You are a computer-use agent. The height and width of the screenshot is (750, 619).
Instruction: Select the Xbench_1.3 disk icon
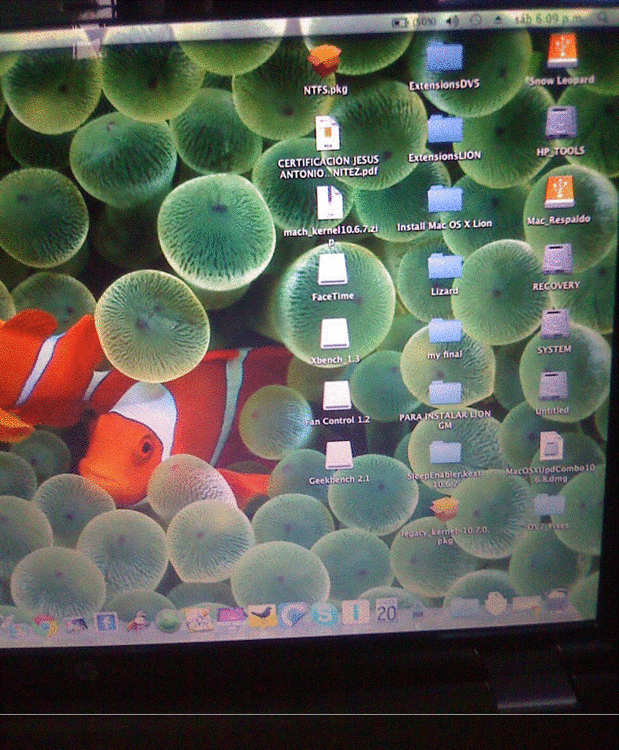click(335, 332)
